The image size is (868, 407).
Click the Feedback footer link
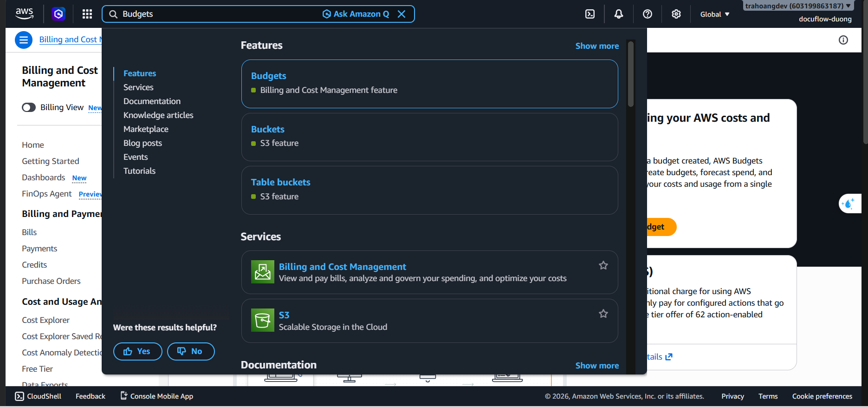[91, 396]
